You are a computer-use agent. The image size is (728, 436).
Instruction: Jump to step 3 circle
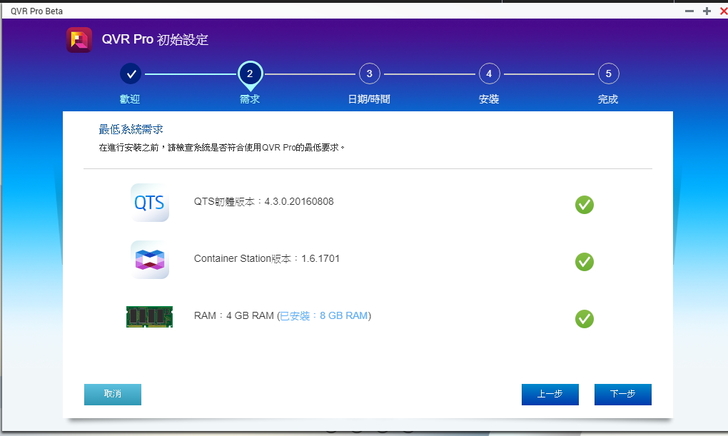[x=370, y=74]
